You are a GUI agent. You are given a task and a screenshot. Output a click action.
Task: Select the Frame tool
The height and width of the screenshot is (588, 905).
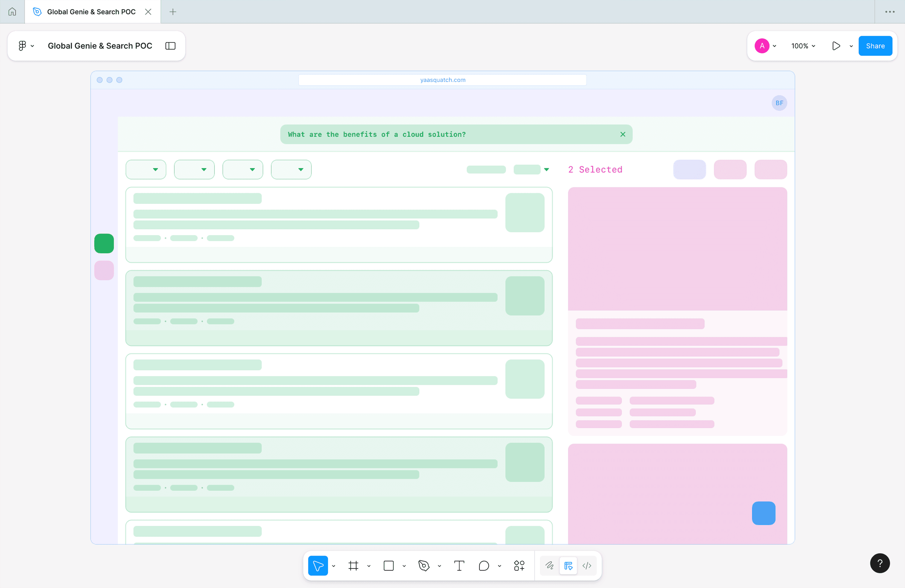click(353, 566)
